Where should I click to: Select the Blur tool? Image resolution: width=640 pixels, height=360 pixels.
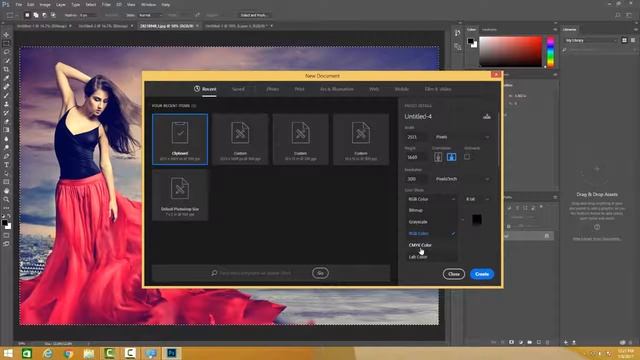pyautogui.click(x=6, y=139)
